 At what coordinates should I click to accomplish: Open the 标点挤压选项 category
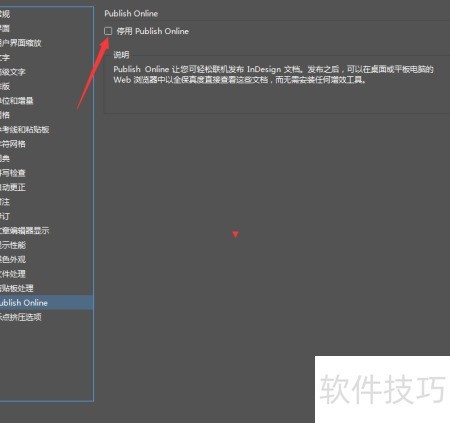point(21,317)
